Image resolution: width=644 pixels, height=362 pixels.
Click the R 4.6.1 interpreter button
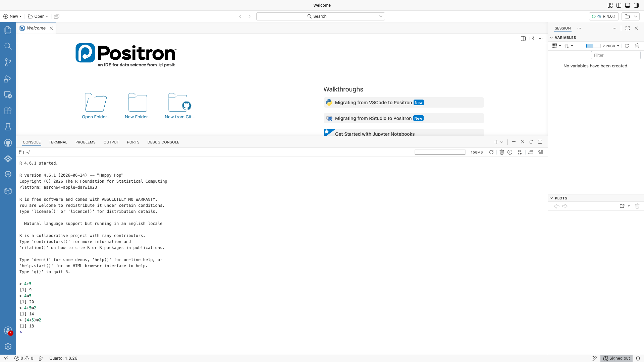pos(604,16)
